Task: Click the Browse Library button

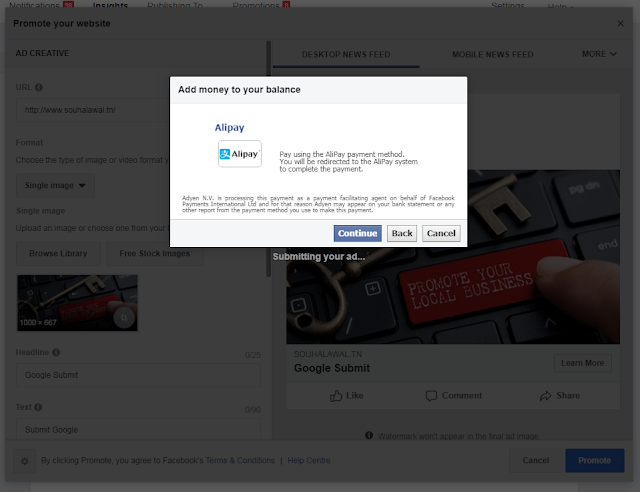Action: (58, 254)
